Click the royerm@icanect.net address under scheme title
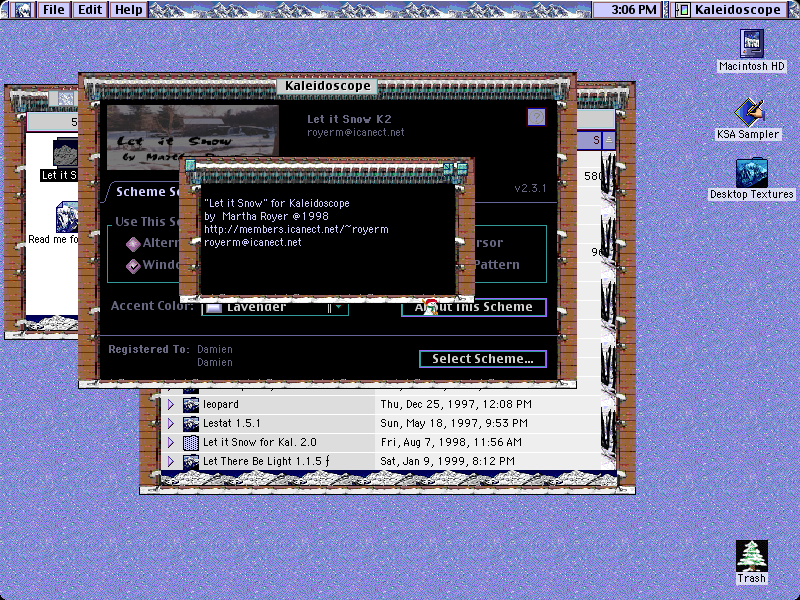 tap(356, 133)
